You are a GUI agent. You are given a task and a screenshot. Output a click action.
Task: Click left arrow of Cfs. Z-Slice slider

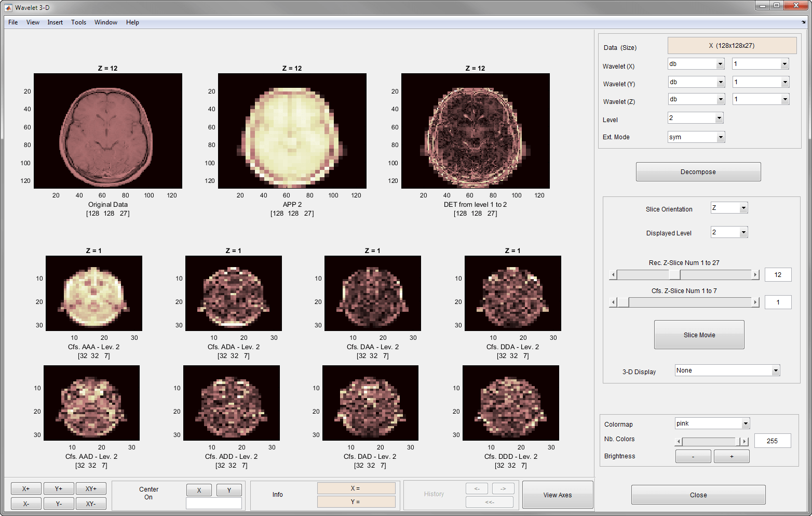coord(613,302)
